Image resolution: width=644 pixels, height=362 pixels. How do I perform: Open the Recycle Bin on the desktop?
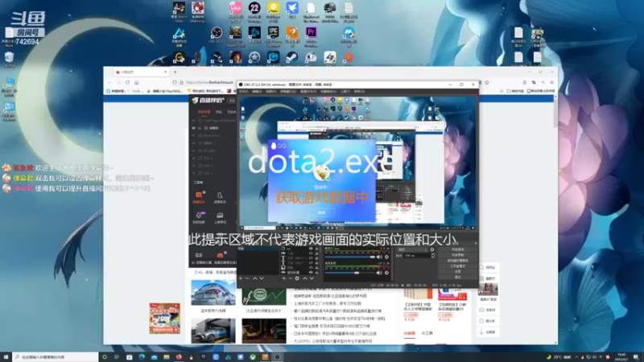tap(9, 58)
